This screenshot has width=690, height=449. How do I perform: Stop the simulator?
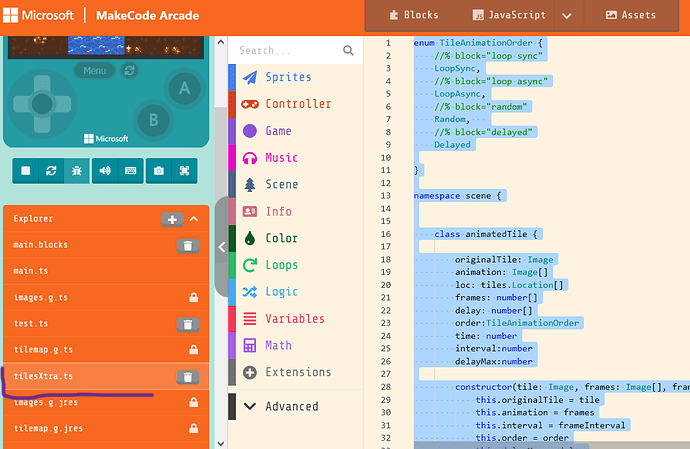coord(26,171)
